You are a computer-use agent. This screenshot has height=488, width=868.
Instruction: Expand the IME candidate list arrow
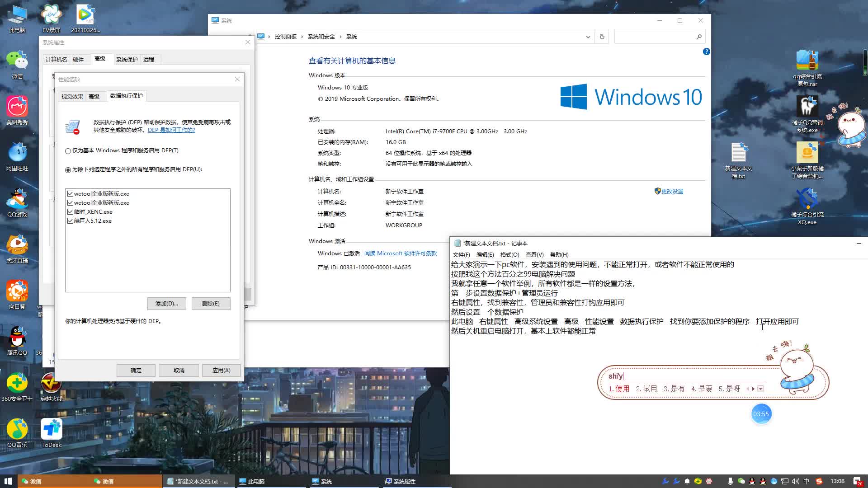coord(761,389)
